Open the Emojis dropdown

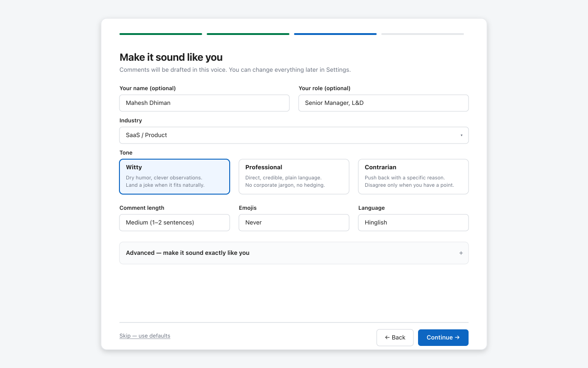coord(294,223)
